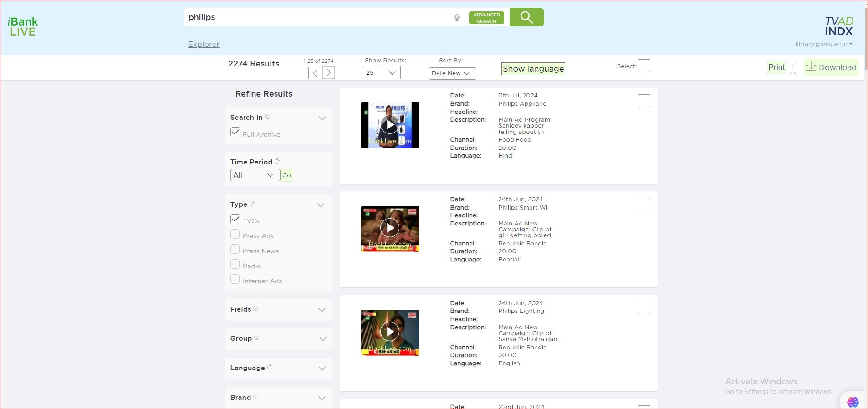Go to previous results page arrow
This screenshot has height=409, width=868.
315,73
